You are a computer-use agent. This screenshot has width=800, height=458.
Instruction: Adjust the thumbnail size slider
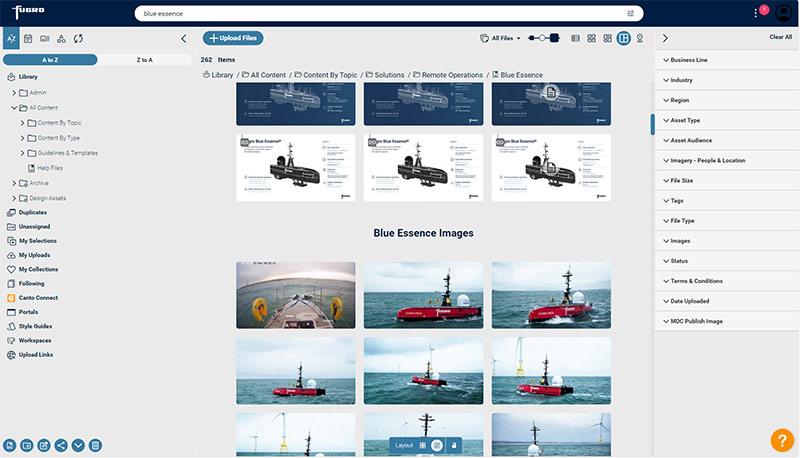click(544, 38)
